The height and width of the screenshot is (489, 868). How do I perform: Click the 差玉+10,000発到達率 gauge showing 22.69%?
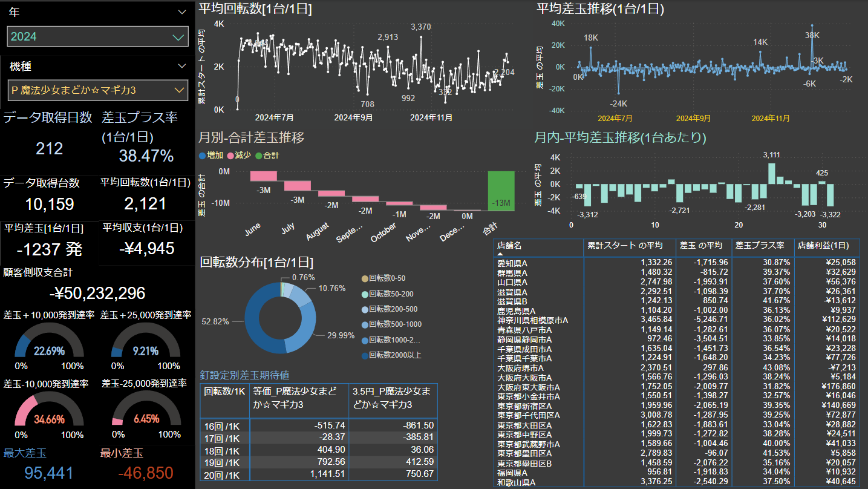click(49, 345)
